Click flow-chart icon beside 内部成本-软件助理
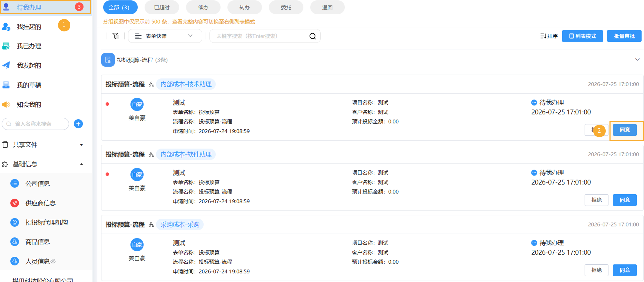 tap(151, 154)
